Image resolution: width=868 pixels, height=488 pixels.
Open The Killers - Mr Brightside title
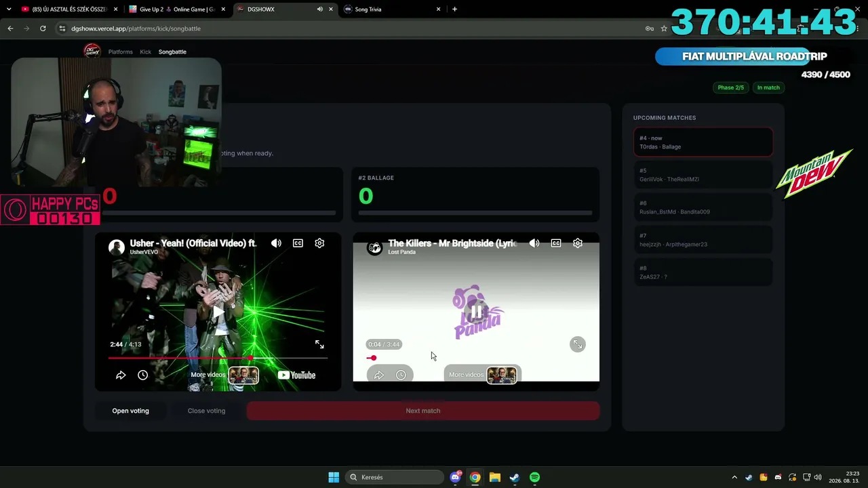[452, 243]
